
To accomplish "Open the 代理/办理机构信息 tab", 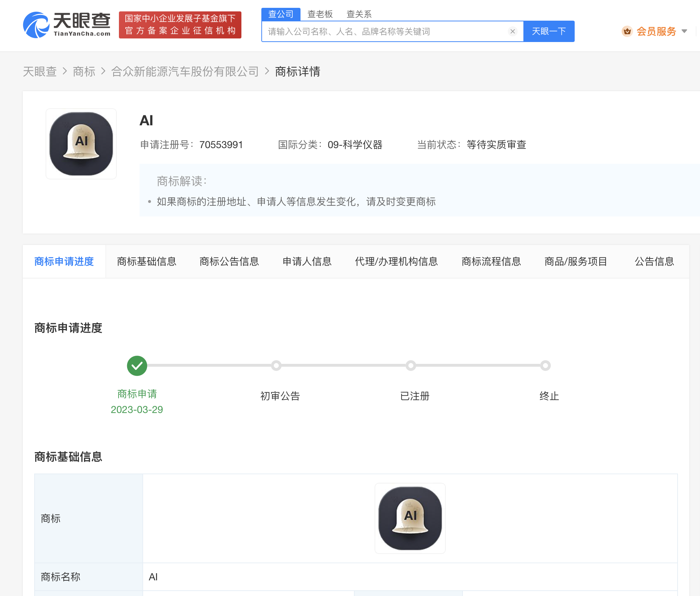I will click(396, 261).
